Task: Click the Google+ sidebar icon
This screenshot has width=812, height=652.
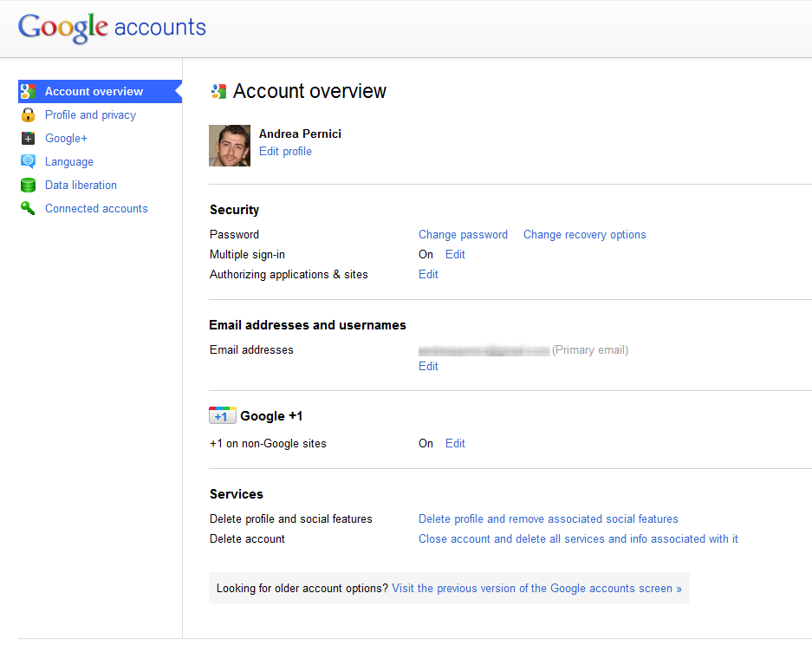Action: click(29, 138)
